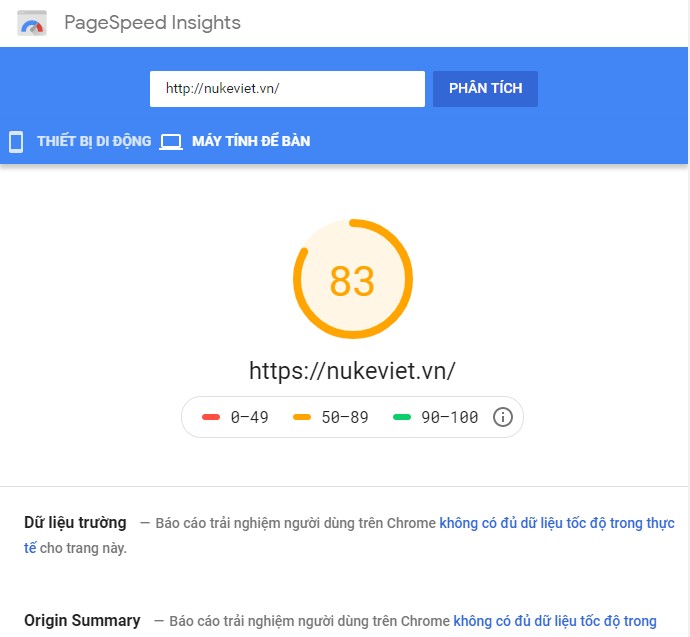
Task: Click the Dữ liệu trường heading
Action: (75, 523)
